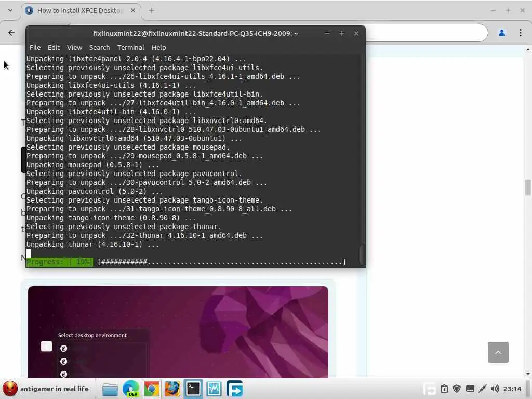532x399 pixels.
Task: Switch to Google Chrome in taskbar
Action: pyautogui.click(x=152, y=389)
